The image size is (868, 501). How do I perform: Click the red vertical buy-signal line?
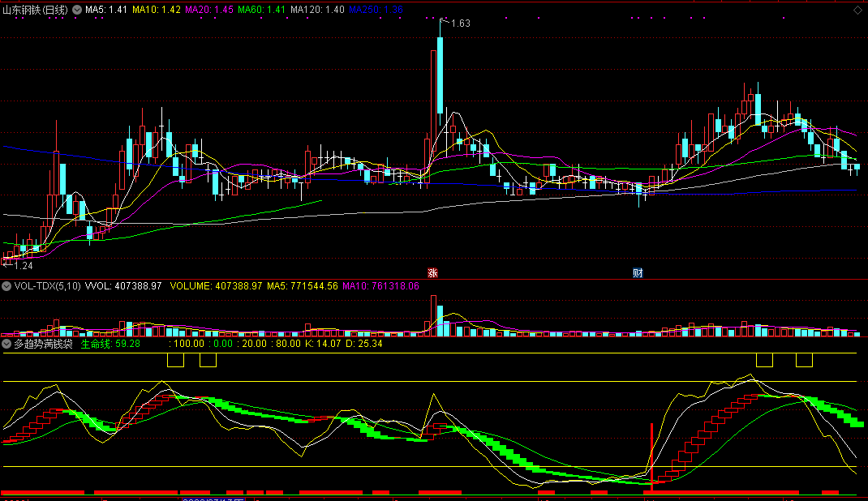[x=651, y=456]
